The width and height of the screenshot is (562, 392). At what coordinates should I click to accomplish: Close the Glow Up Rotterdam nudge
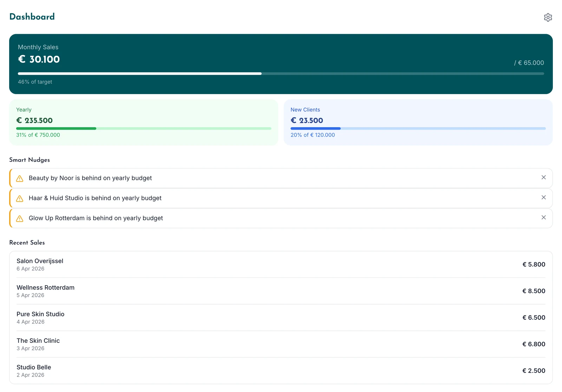(x=543, y=217)
